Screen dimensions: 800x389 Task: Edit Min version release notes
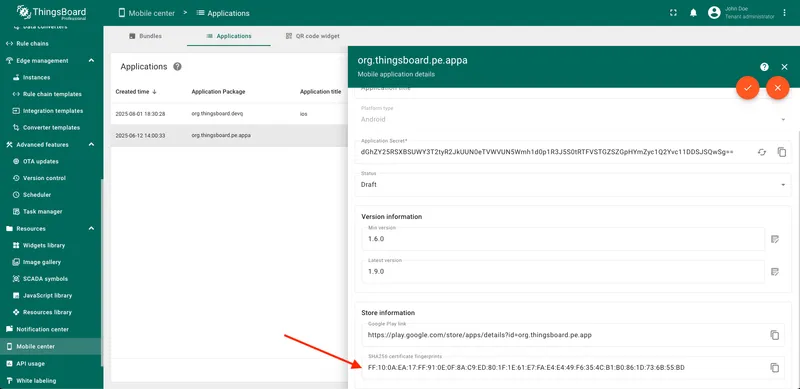pos(775,239)
